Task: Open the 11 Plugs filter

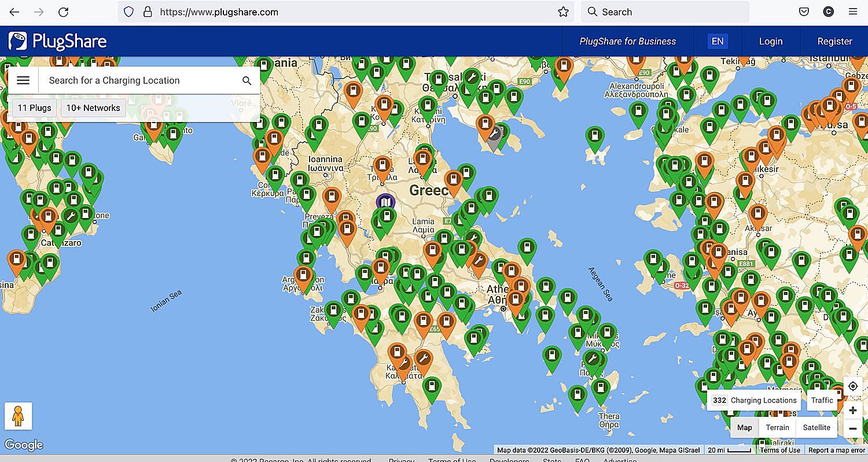Action: click(35, 108)
